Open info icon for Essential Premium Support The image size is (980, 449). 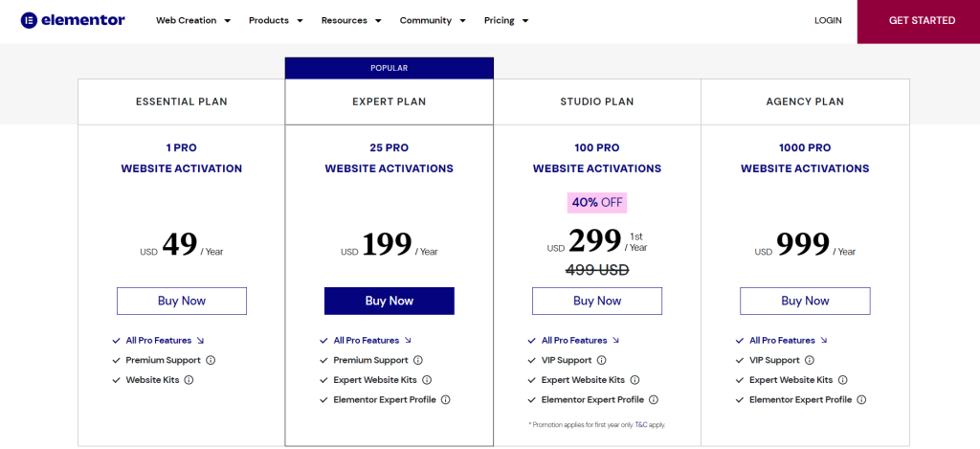pos(211,360)
